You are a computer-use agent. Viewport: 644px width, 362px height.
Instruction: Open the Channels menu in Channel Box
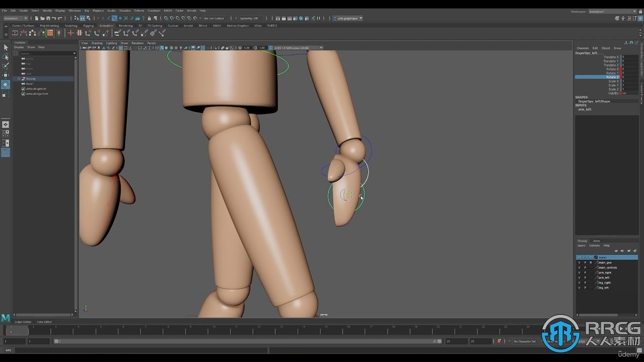(583, 48)
